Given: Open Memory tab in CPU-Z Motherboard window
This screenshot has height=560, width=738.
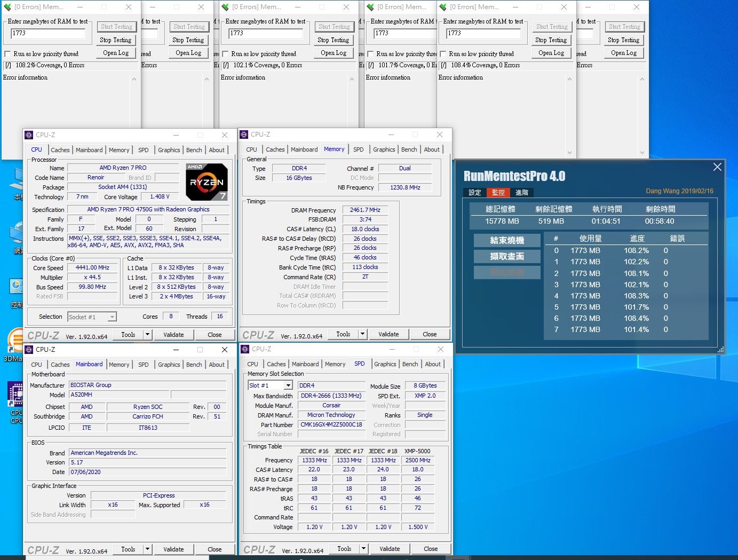Looking at the screenshot, I should (119, 365).
